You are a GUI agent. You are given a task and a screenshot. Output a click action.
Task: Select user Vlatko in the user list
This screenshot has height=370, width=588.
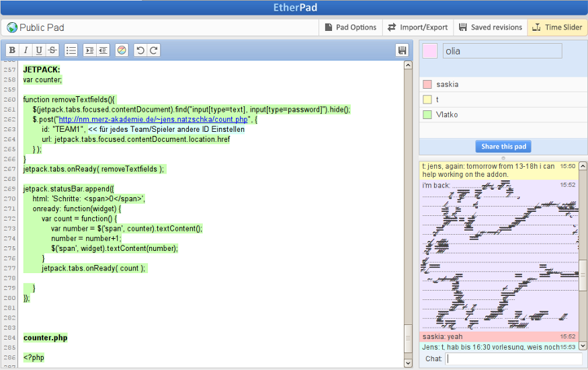coord(503,115)
